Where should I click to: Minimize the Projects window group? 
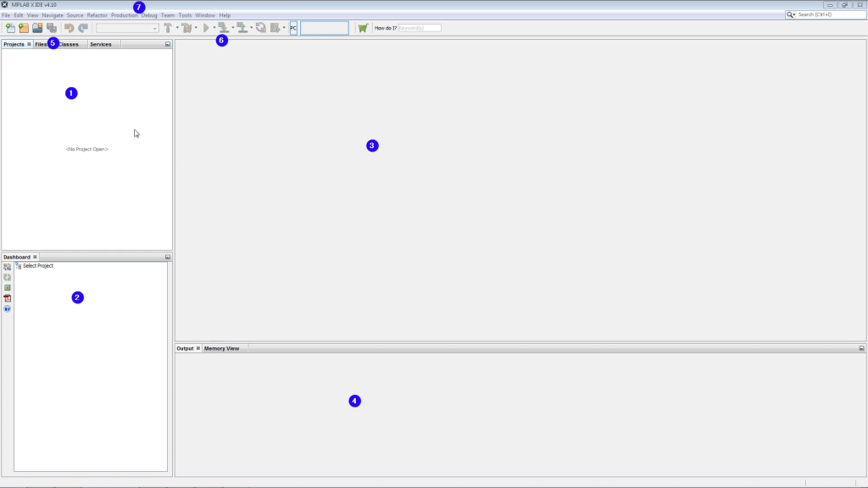[x=166, y=44]
